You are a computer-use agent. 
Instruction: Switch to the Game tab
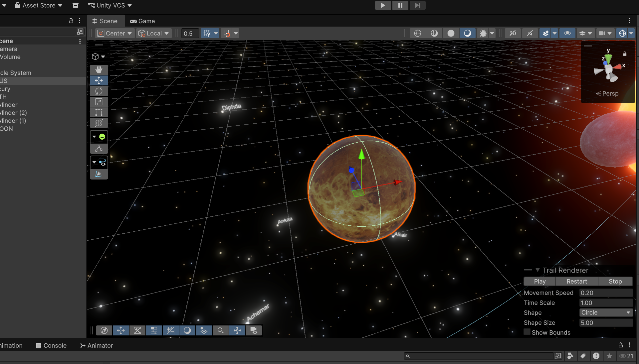(x=142, y=21)
